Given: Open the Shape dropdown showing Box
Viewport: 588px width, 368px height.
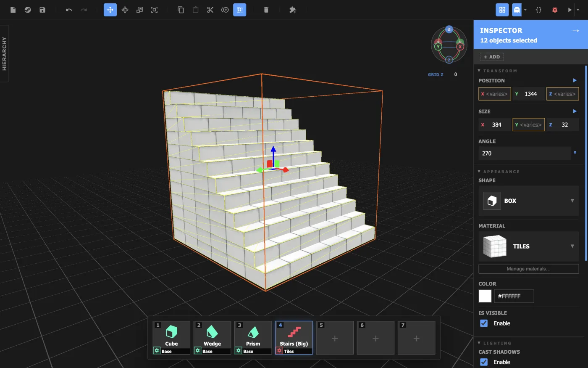Looking at the screenshot, I should (x=529, y=201).
